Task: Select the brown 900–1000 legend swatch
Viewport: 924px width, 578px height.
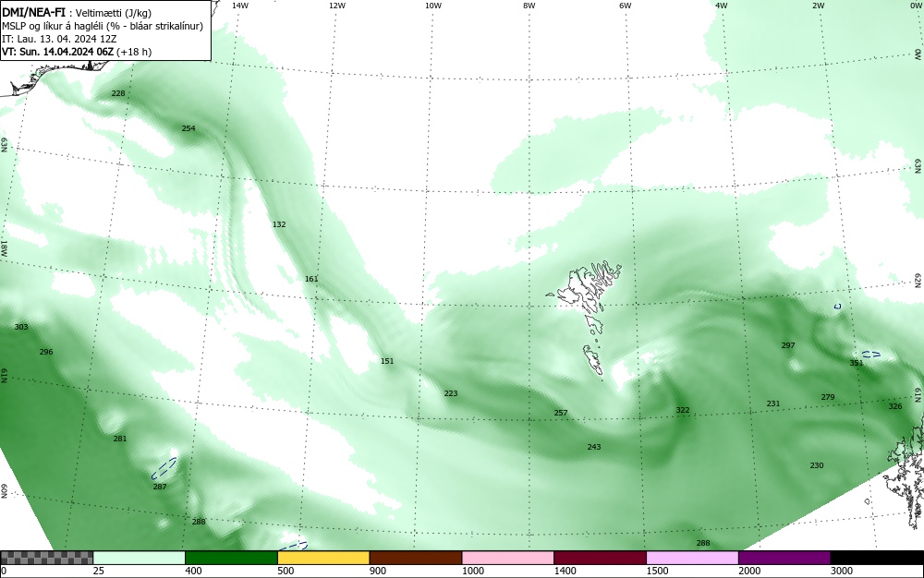Action: point(416,558)
